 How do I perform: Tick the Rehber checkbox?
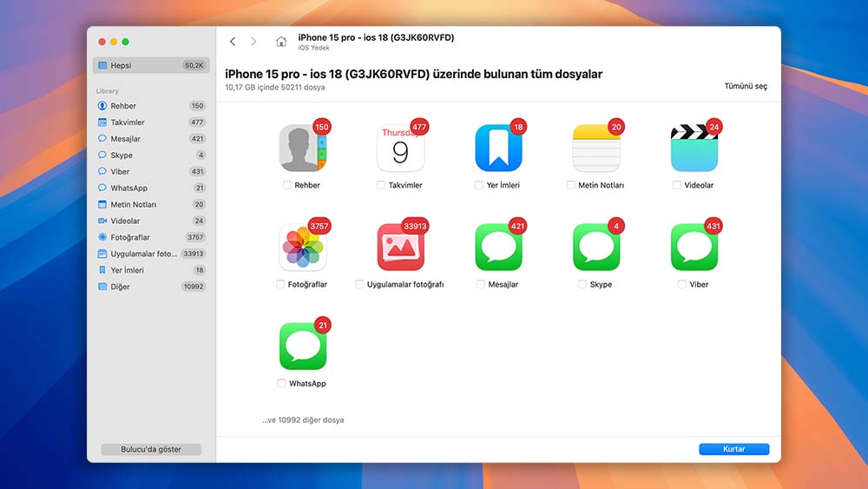coord(286,185)
